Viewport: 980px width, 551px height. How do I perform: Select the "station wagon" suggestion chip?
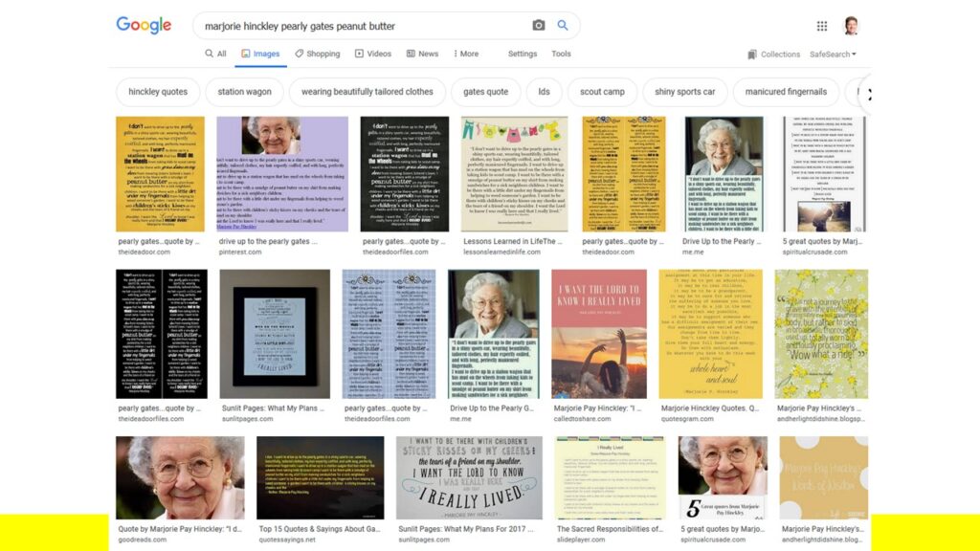(x=244, y=92)
